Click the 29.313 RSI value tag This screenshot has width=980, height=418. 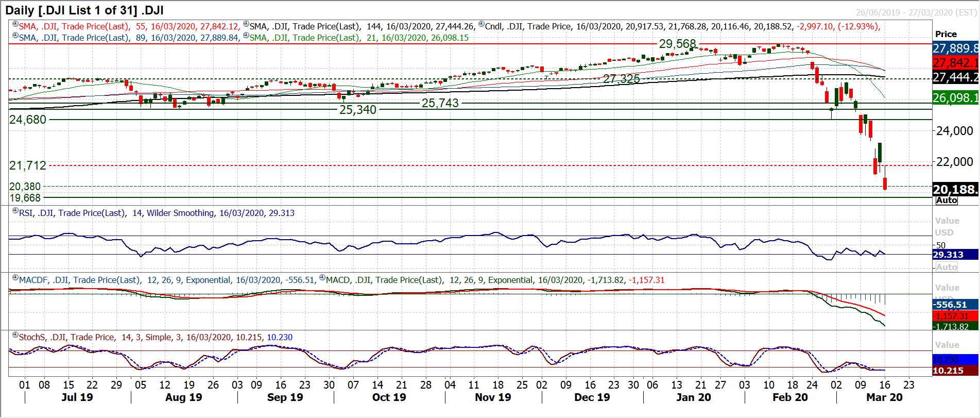coord(955,255)
